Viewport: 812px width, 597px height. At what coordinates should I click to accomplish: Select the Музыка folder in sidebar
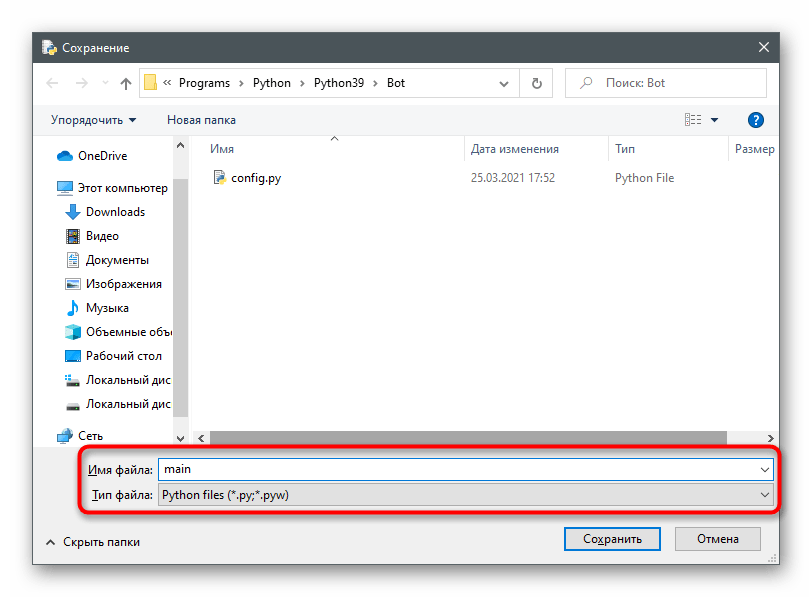pos(107,308)
